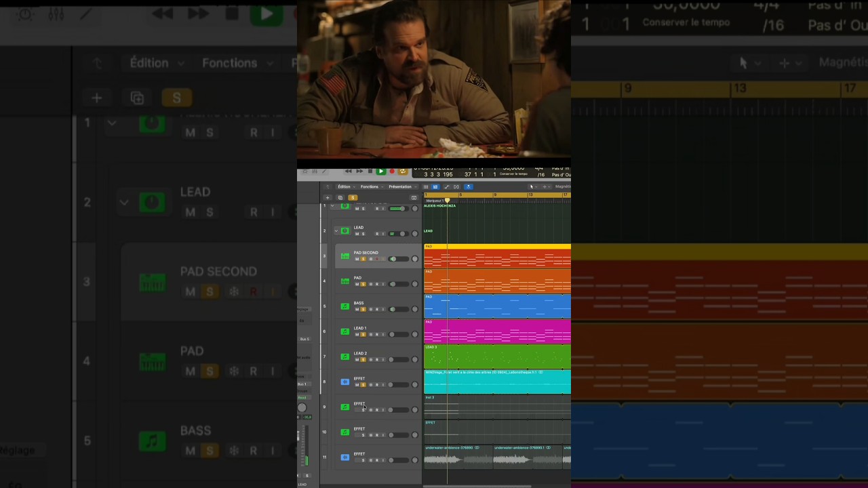This screenshot has width=868, height=488.
Task: Click the LEAD track stack icon
Action: coord(344,231)
